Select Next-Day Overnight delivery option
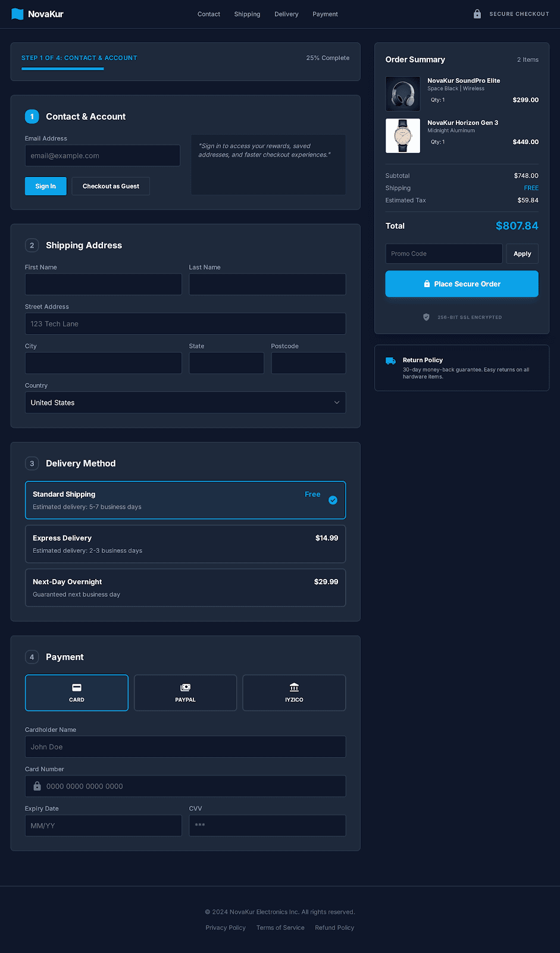This screenshot has height=953, width=560. pos(185,588)
